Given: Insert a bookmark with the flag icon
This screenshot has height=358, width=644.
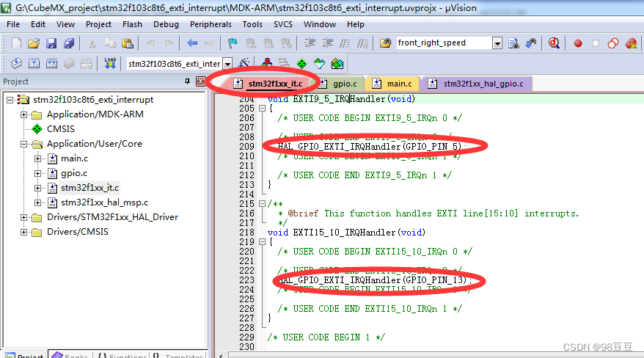Looking at the screenshot, I should pos(233,43).
